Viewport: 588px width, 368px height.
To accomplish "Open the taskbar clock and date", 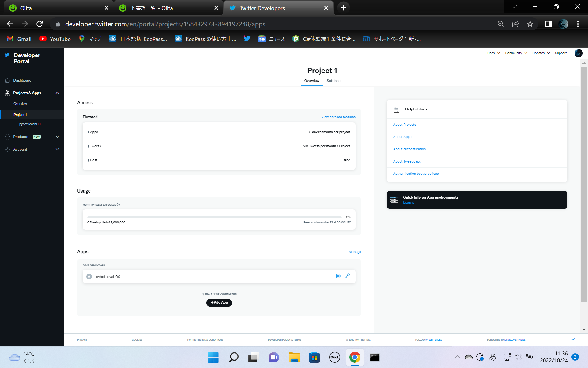I will pos(554,357).
